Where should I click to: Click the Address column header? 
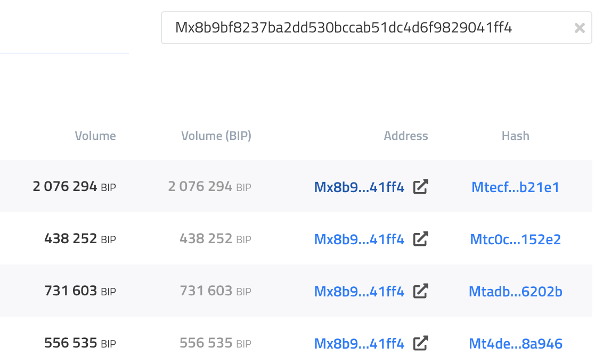(406, 136)
